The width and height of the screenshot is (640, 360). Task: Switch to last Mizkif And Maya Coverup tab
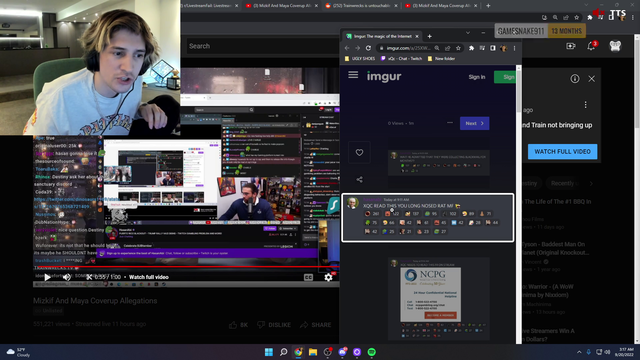coord(441,6)
